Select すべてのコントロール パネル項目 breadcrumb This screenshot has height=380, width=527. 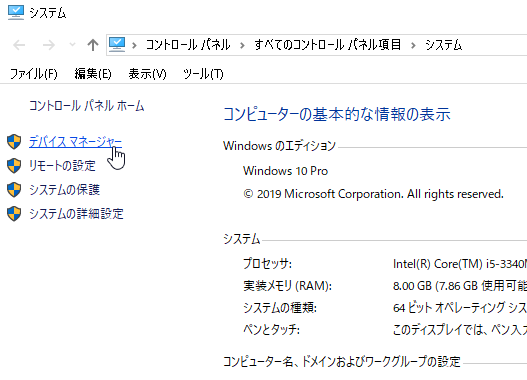click(x=328, y=45)
